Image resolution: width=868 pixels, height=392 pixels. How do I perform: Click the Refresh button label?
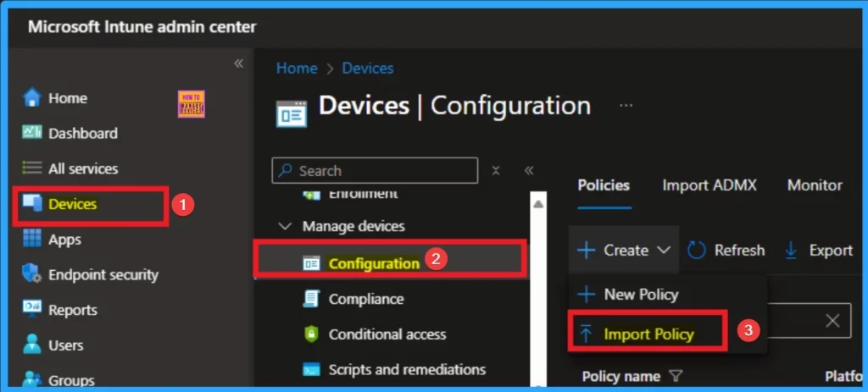739,251
